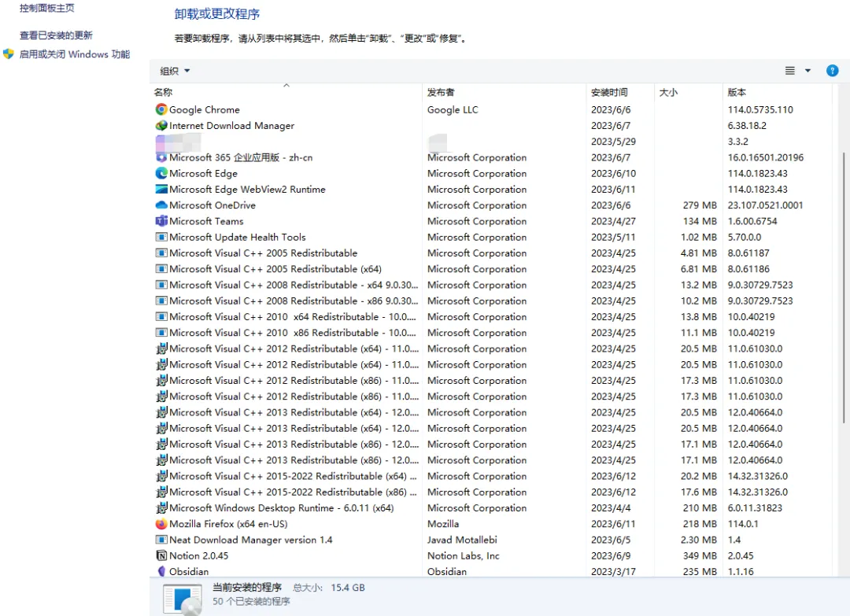Screen dimensions: 850x616
Task: Click the Microsoft Edge icon
Action: 161,173
